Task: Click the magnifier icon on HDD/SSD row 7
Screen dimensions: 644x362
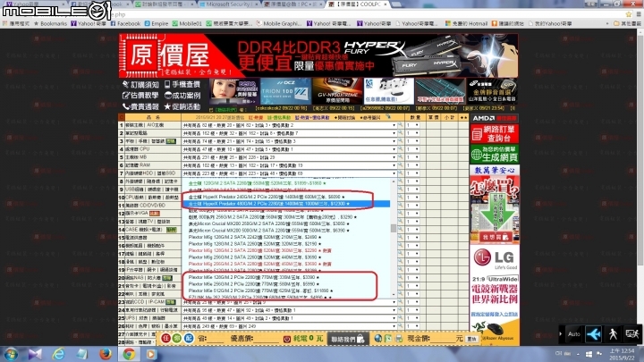Action: coord(400,173)
